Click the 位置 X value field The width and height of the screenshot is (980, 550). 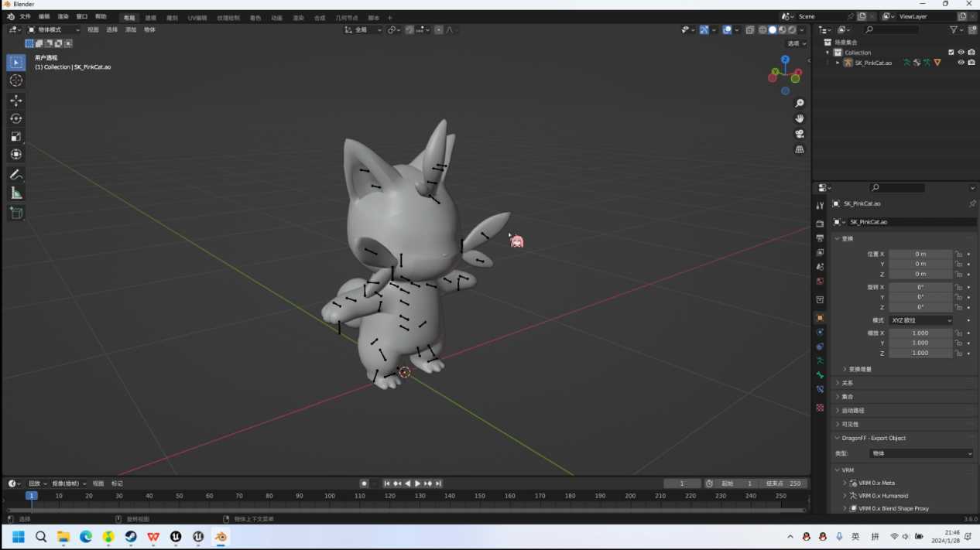tap(920, 254)
